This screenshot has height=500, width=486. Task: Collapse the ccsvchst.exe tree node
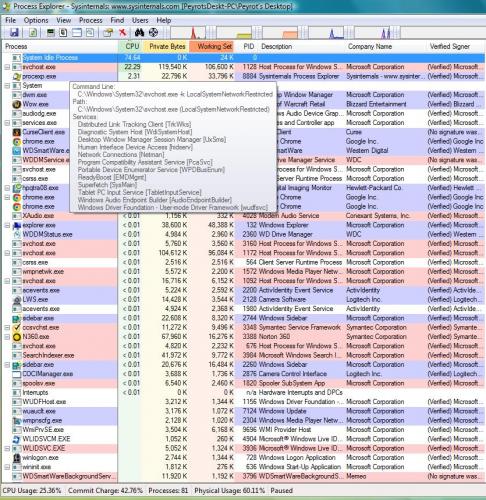(7, 327)
